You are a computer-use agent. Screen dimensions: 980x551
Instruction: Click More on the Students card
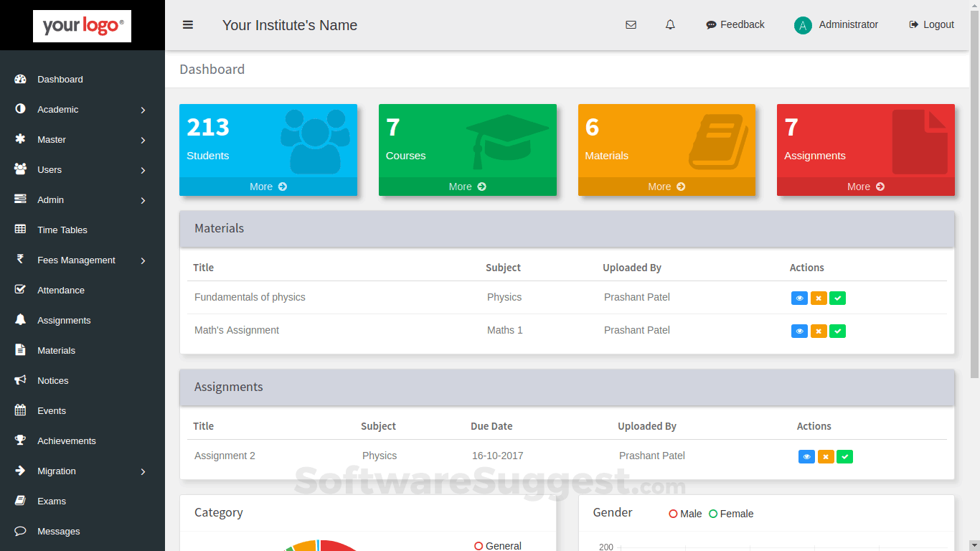(x=268, y=187)
